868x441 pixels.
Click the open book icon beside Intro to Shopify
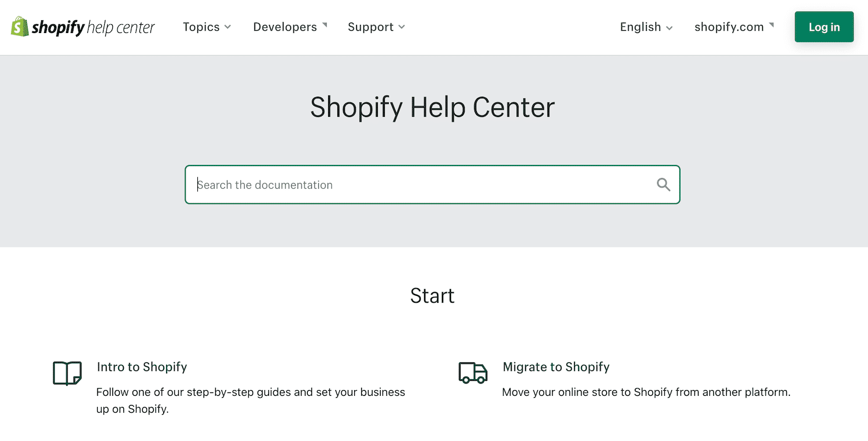67,373
